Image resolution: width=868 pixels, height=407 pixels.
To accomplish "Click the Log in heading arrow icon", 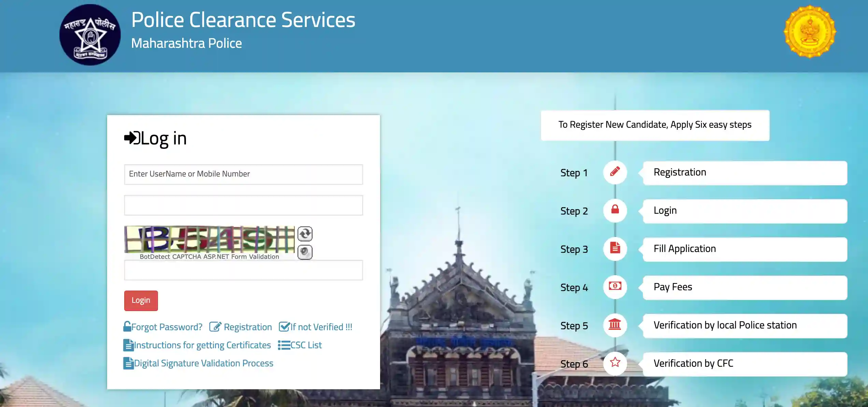I will point(132,138).
